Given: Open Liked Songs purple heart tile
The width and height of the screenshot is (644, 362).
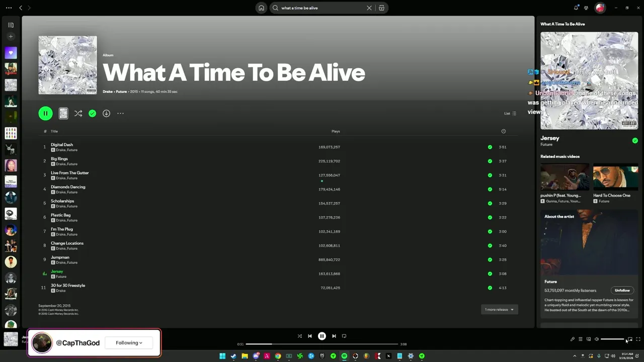Looking at the screenshot, I should pyautogui.click(x=11, y=53).
